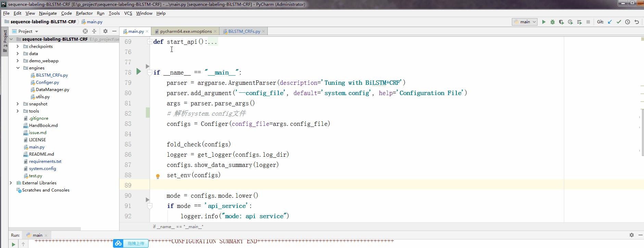Switch to BiLSTM_CRFs.py editor tab

pyautogui.click(x=244, y=31)
